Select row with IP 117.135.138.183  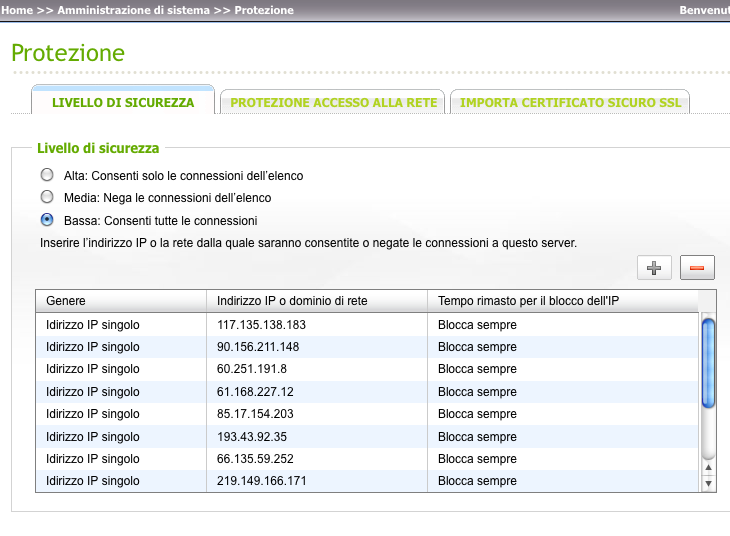click(261, 325)
